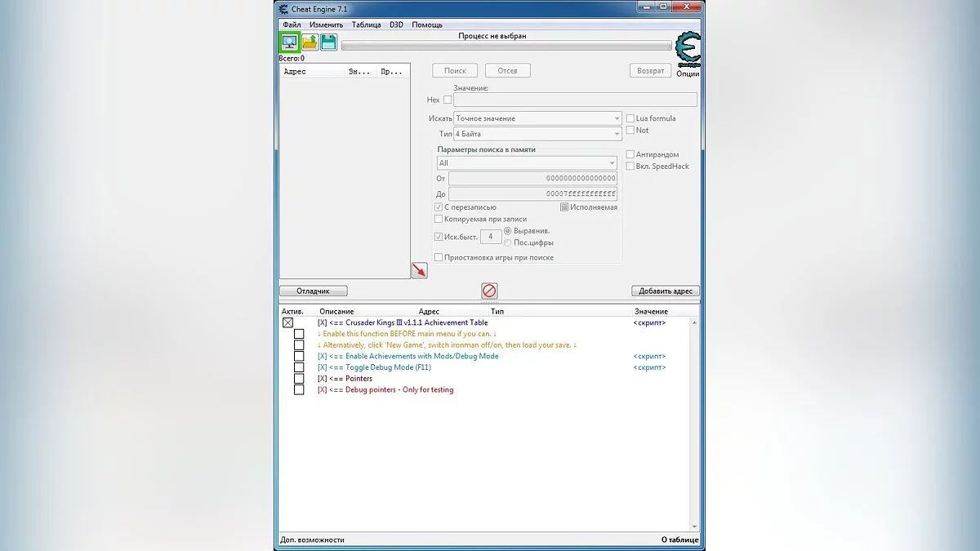Toggle the Hex checkbox
This screenshot has height=551, width=980.
tap(447, 100)
